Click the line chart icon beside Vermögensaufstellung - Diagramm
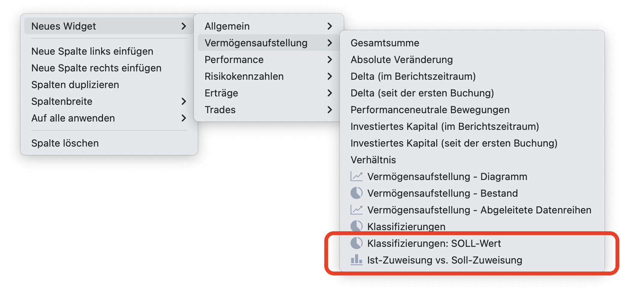 tap(356, 177)
